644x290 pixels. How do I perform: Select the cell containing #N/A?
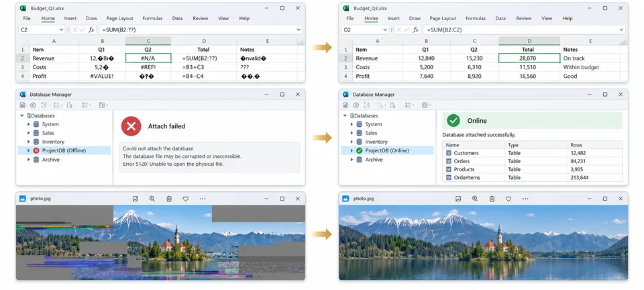pos(148,58)
